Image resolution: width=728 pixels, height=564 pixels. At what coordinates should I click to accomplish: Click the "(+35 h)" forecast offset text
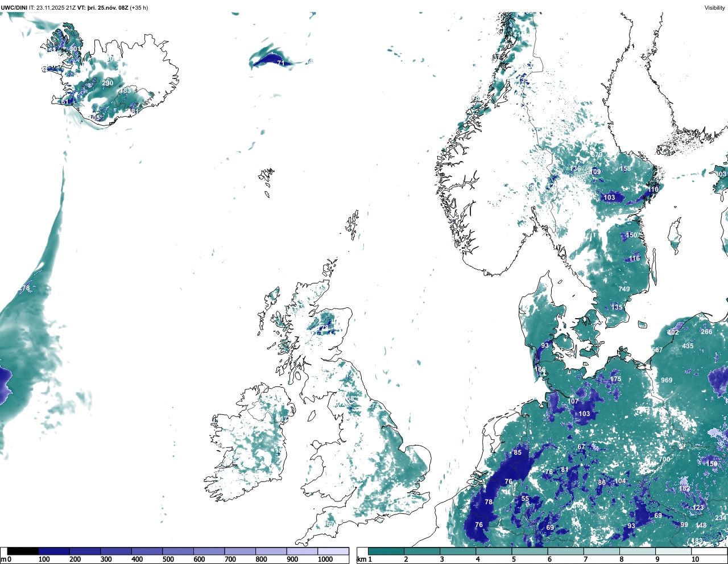pos(138,8)
